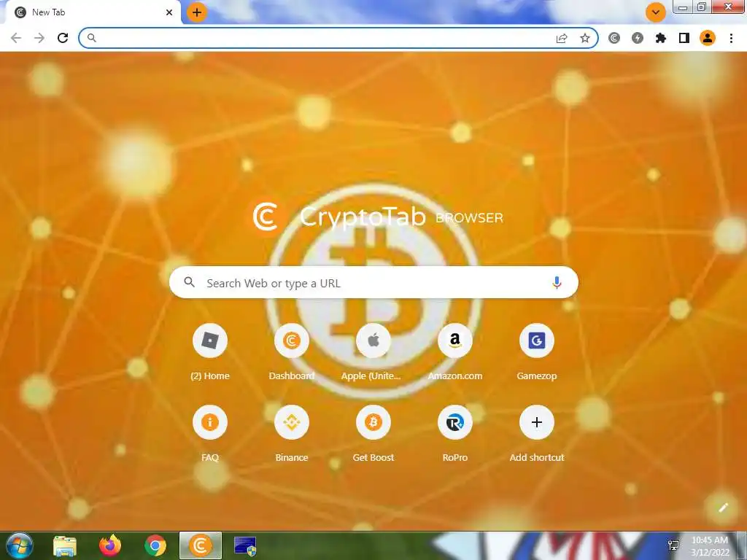Open the profile avatar menu
The image size is (747, 560).
(x=708, y=38)
